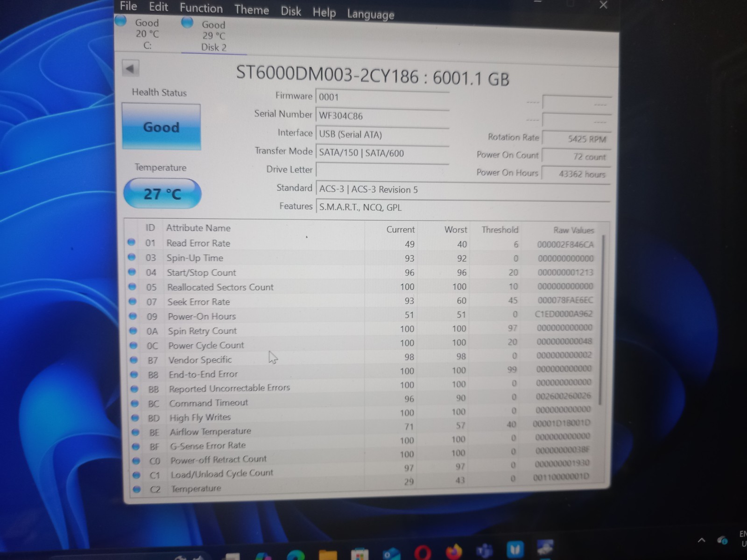Show hidden system tray icons

tap(701, 540)
